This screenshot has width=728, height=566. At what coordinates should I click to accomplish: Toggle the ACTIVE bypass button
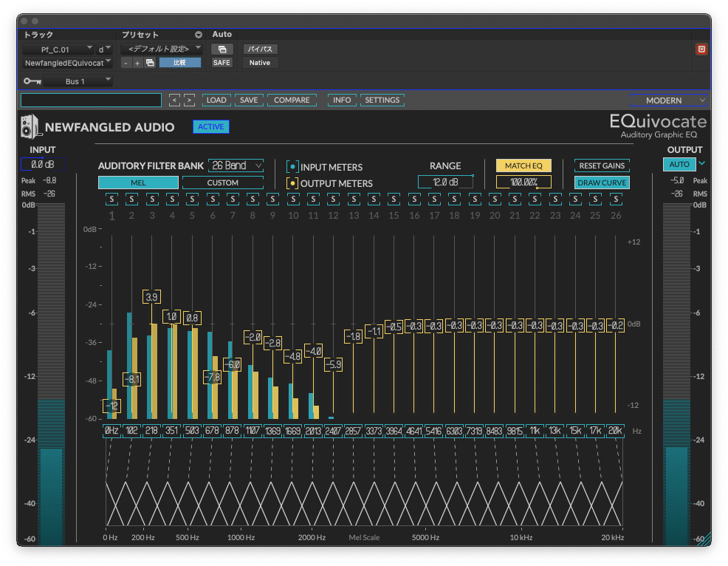[x=210, y=126]
